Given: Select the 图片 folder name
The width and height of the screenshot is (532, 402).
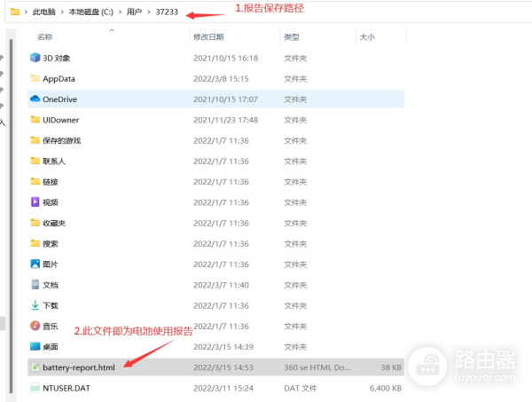Looking at the screenshot, I should [51, 264].
